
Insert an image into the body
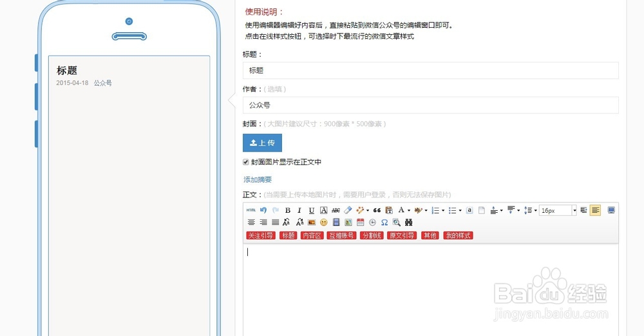(x=311, y=222)
